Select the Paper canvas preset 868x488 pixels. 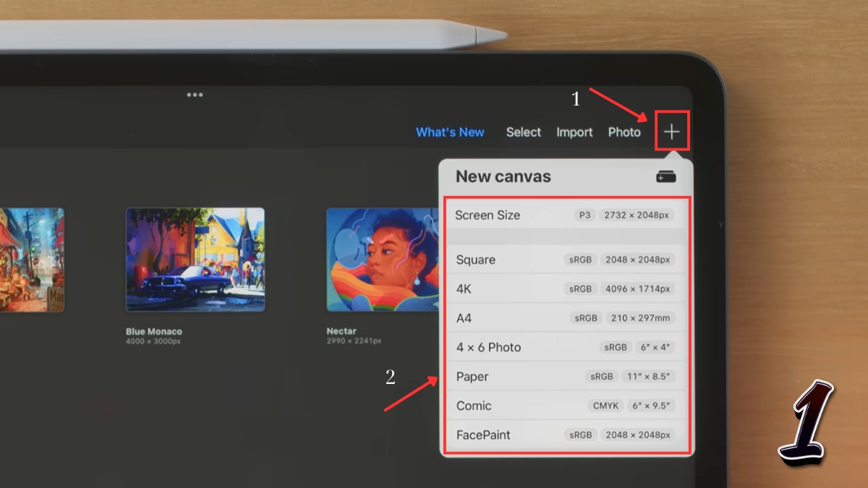click(566, 377)
